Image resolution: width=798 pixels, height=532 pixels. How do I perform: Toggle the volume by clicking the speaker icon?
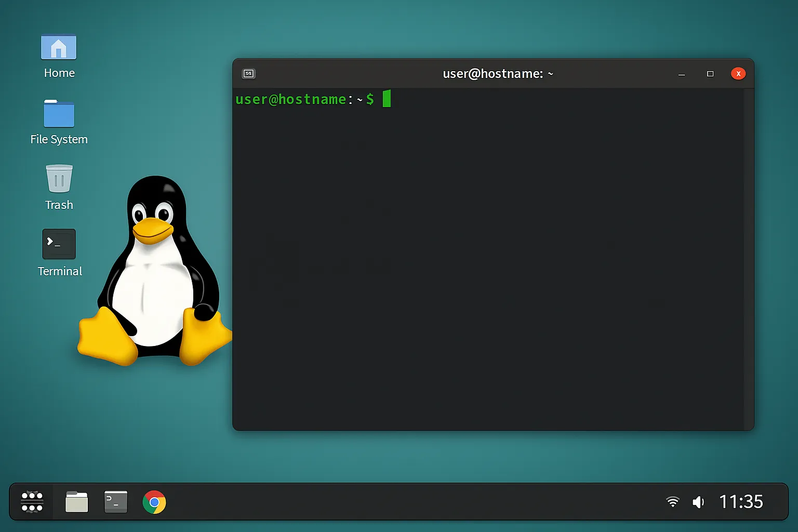pos(698,502)
